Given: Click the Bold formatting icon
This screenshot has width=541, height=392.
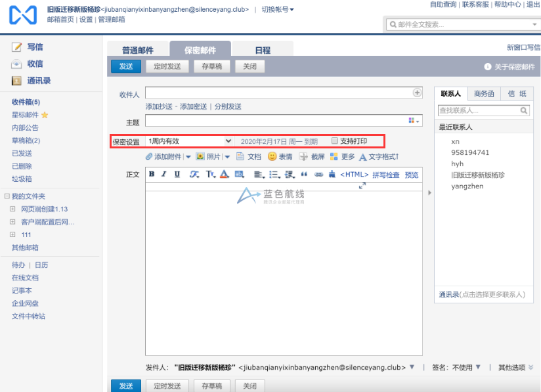Looking at the screenshot, I should (152, 174).
